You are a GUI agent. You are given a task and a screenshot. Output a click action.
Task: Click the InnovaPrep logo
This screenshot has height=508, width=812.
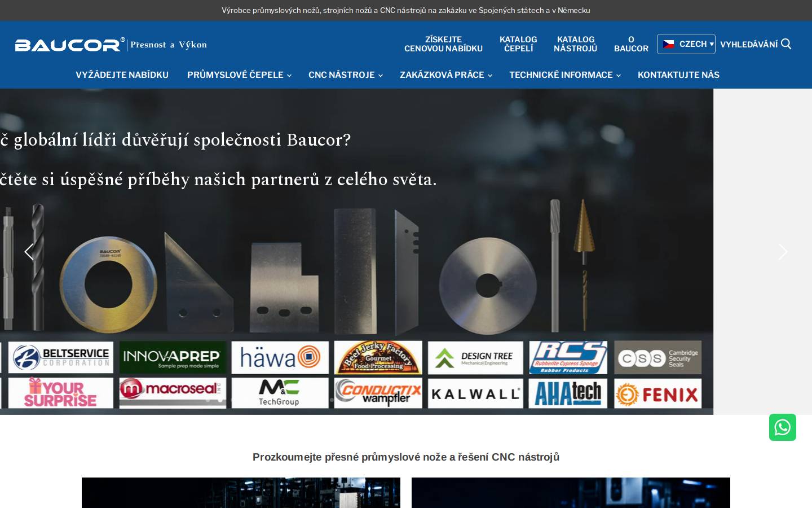tap(172, 357)
